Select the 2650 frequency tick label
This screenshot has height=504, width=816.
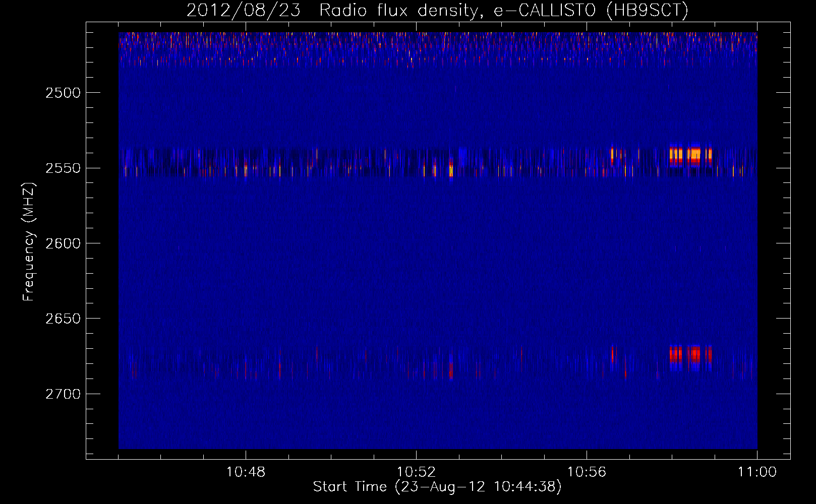(x=63, y=319)
